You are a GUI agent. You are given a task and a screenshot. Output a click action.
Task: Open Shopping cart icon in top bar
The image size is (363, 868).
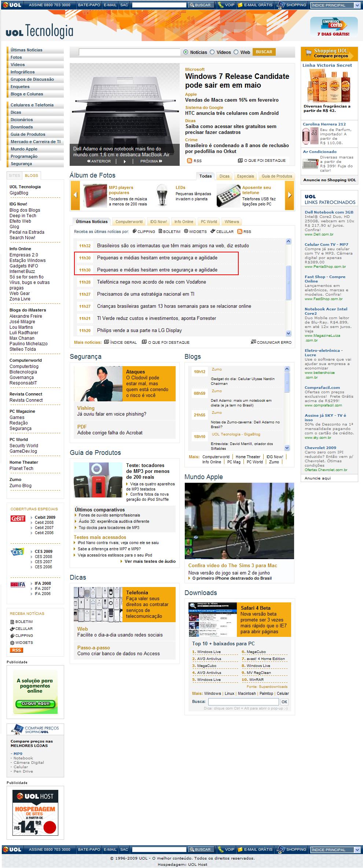pos(281,5)
